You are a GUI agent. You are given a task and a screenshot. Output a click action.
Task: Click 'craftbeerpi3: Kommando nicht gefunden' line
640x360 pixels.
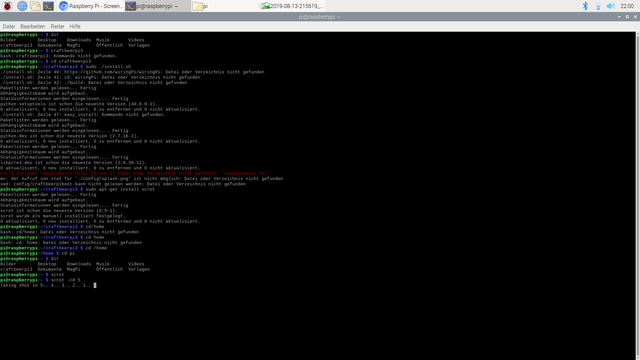coord(59,56)
